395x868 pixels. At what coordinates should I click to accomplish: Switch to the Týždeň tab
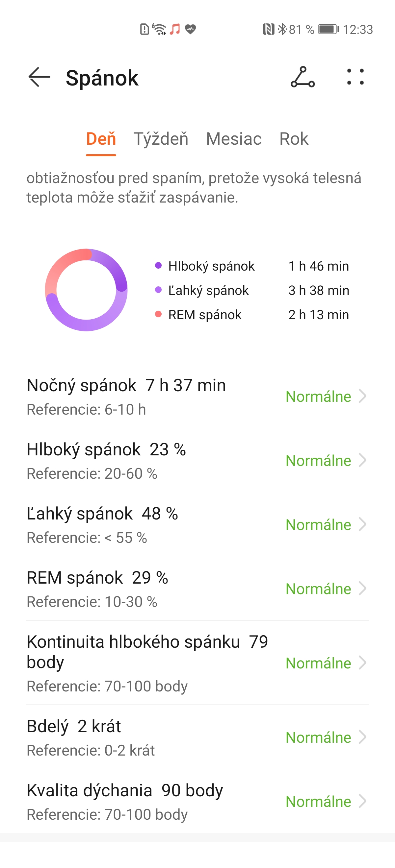[161, 139]
